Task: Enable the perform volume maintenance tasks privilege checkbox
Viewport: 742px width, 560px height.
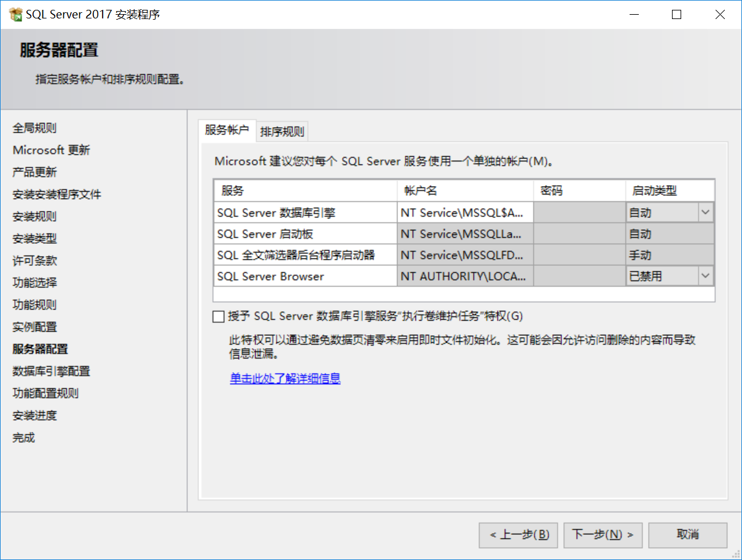Action: (219, 317)
